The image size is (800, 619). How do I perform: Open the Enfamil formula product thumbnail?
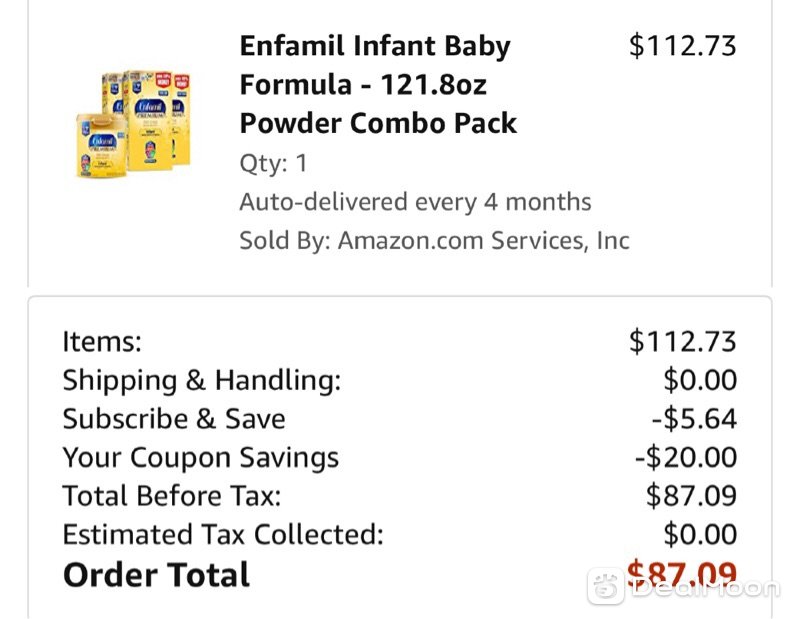pyautogui.click(x=134, y=125)
